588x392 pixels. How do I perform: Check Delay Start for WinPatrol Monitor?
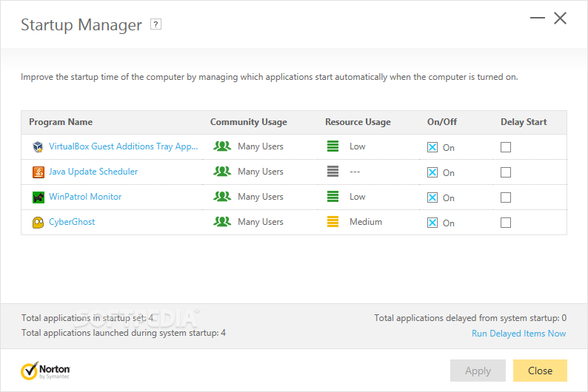click(506, 197)
